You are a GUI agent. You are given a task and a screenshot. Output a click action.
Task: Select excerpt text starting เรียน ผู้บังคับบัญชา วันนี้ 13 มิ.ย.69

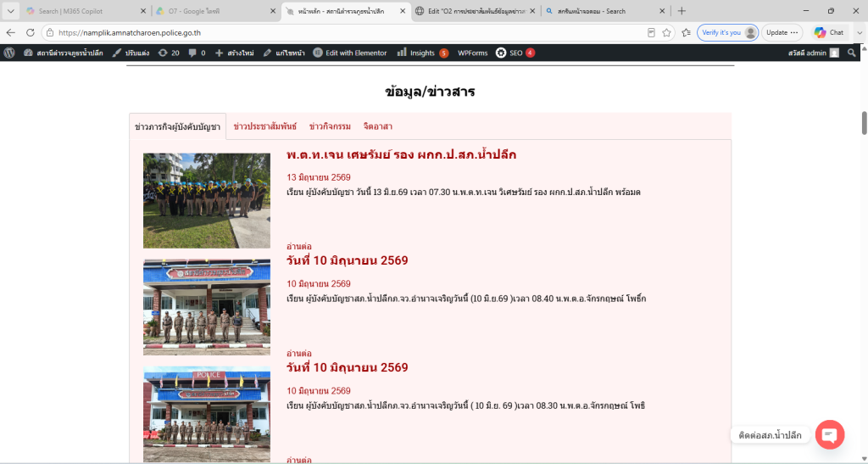pyautogui.click(x=464, y=193)
